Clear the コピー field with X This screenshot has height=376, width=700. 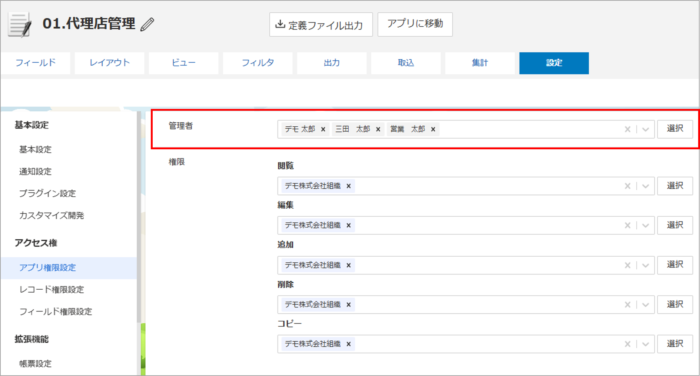coord(627,344)
